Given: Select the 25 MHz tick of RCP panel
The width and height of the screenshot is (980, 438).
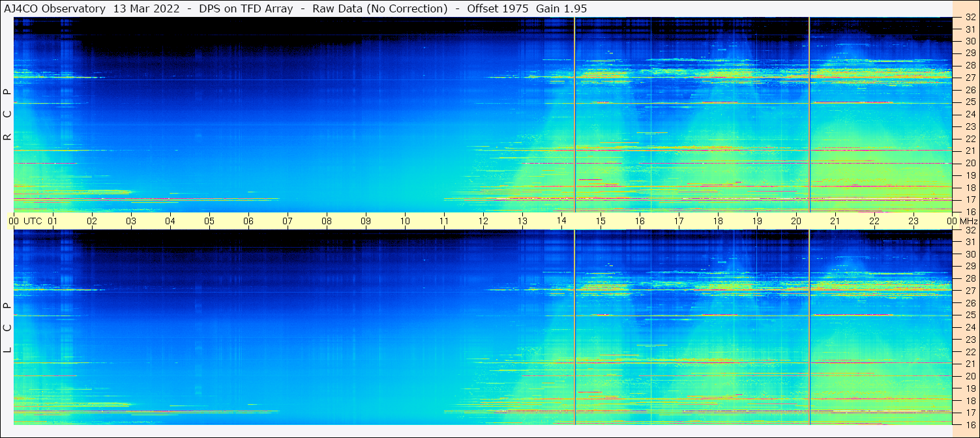Looking at the screenshot, I should click(x=970, y=102).
